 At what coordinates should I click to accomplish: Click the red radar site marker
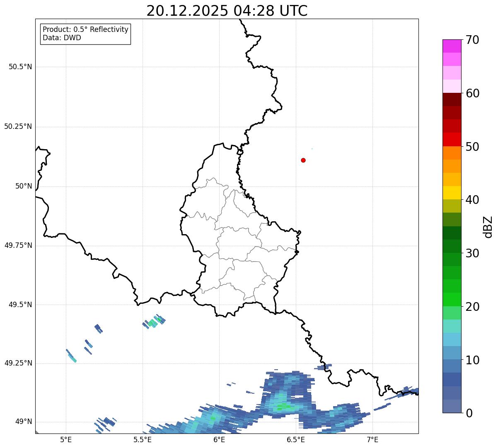303,160
